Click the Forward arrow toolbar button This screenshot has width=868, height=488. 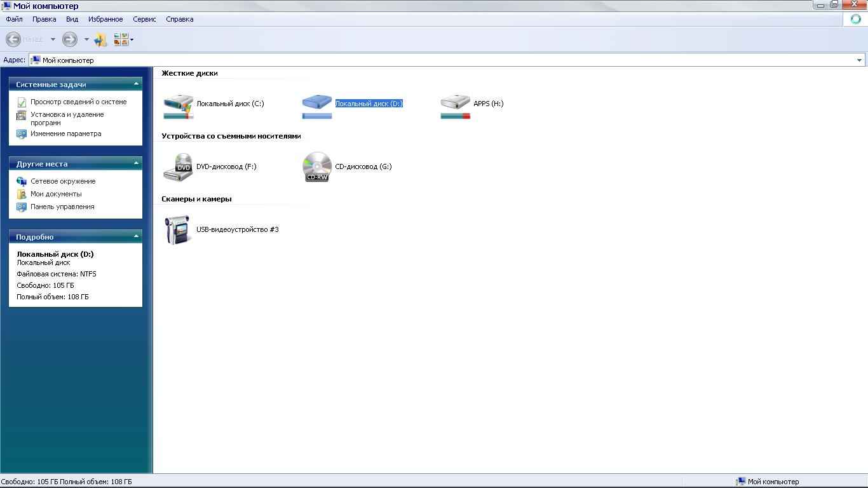[70, 39]
